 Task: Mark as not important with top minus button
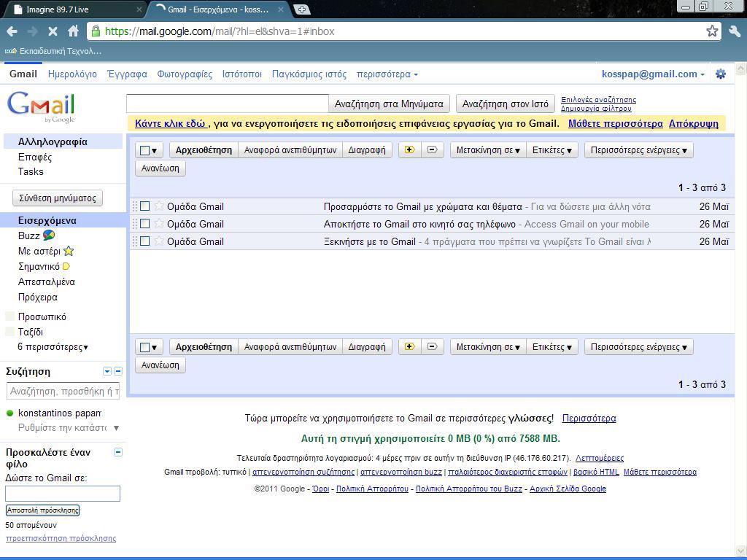pos(432,150)
